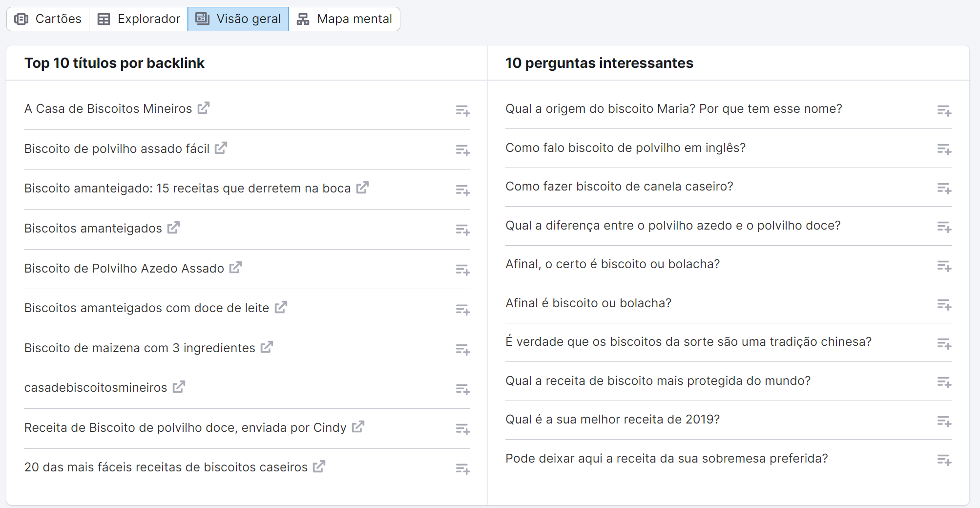980x508 pixels.
Task: Open Receita de Biscoito de polvilho doce link
Action: click(x=185, y=428)
